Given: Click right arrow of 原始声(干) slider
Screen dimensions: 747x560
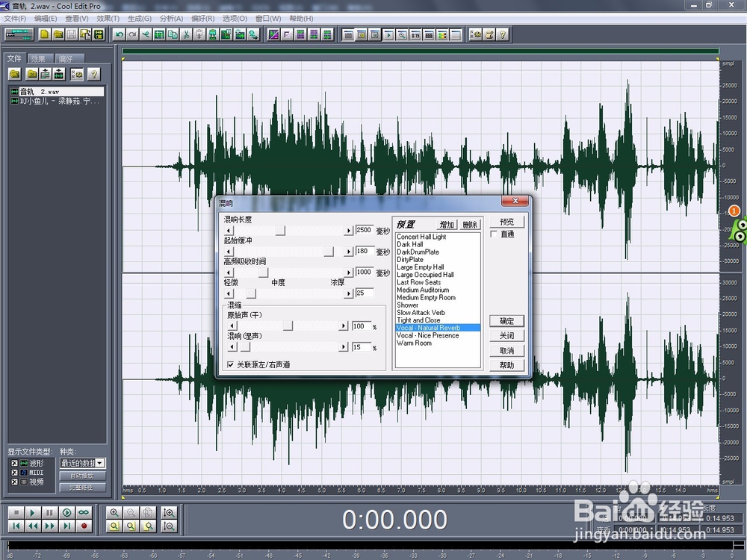Looking at the screenshot, I should click(344, 326).
